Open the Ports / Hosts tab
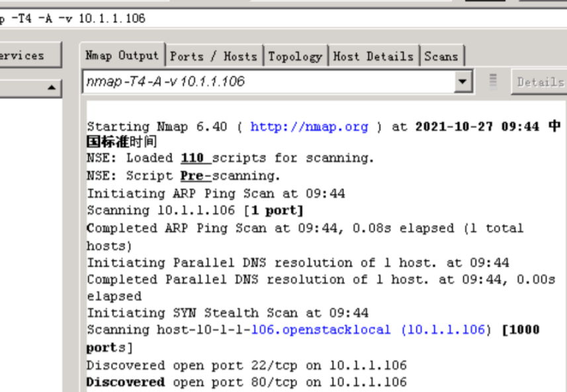This screenshot has height=392, width=567. pyautogui.click(x=214, y=56)
